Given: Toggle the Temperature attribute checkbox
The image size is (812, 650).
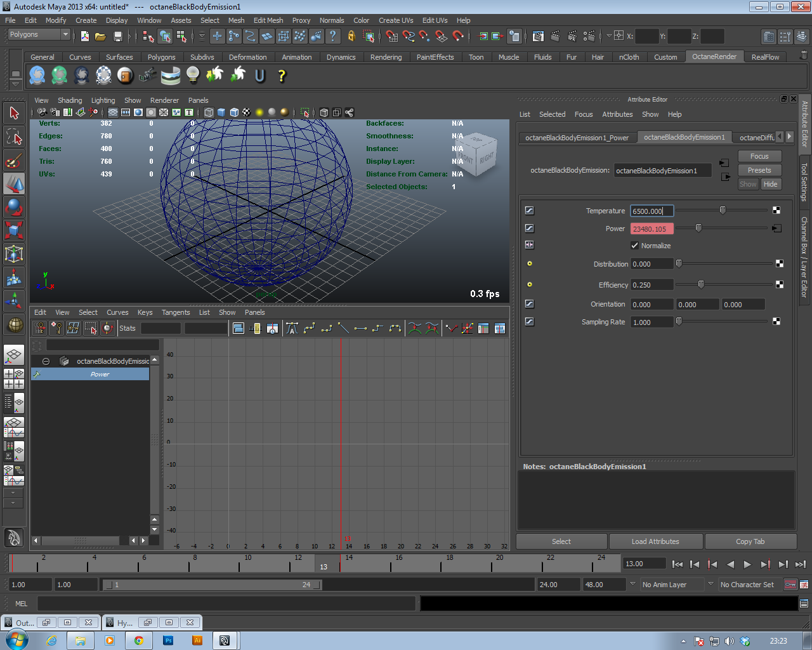Looking at the screenshot, I should click(530, 211).
